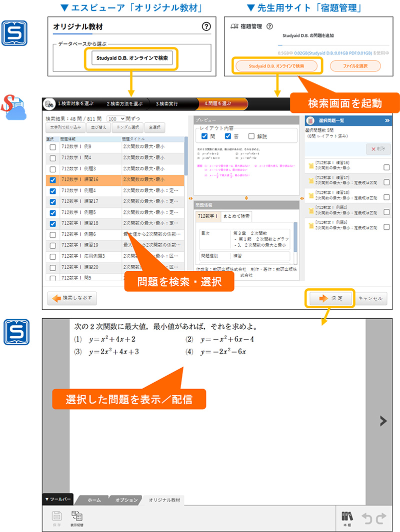Expand the ツールバー toggle at bottom
The image size is (400, 532).
pyautogui.click(x=58, y=499)
